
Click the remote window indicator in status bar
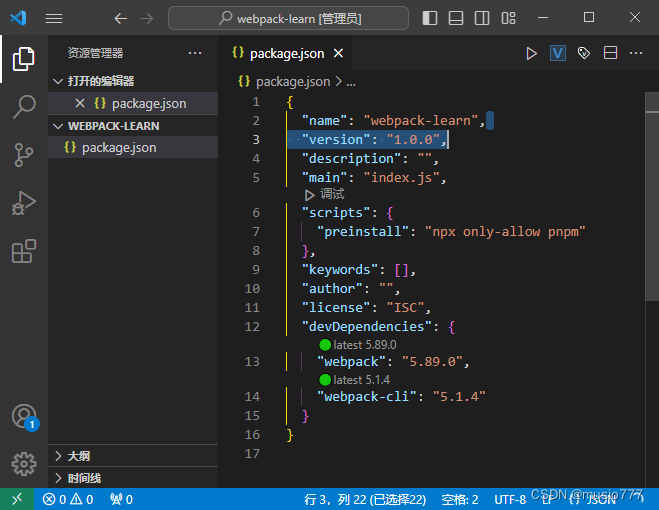(16, 499)
